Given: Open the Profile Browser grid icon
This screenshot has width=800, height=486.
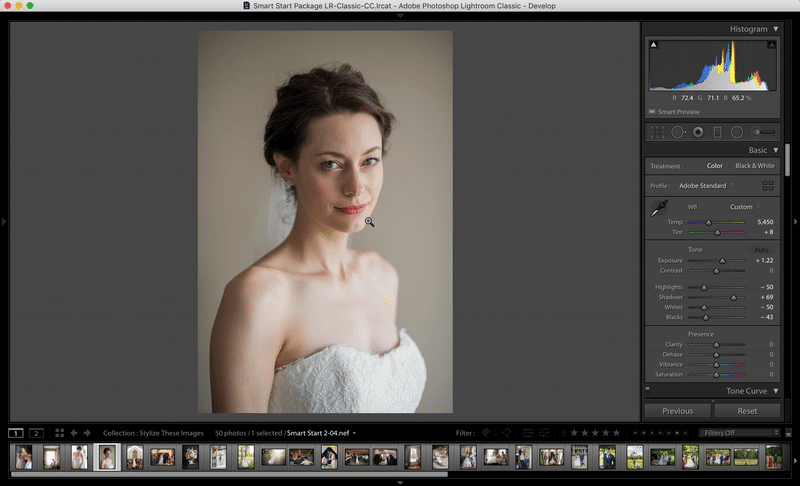Looking at the screenshot, I should pos(768,186).
